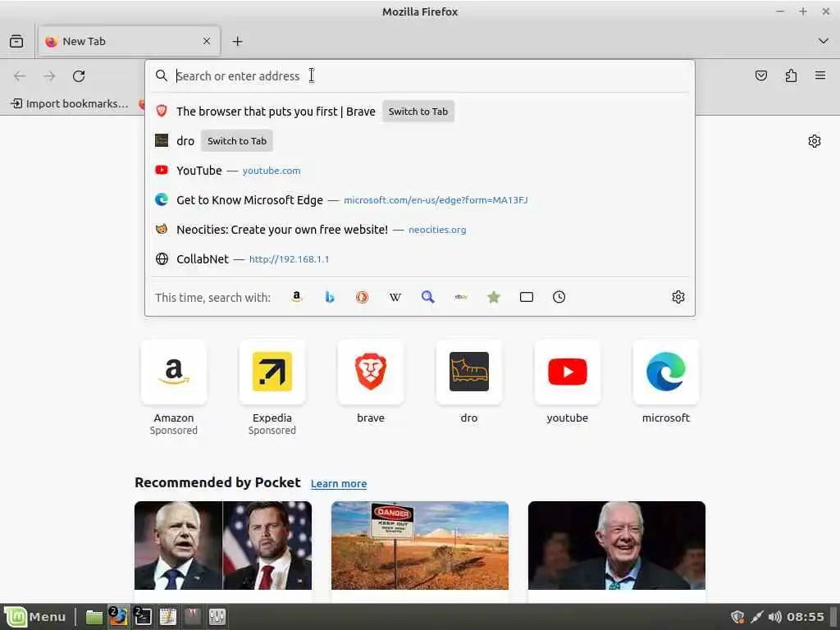Viewport: 840px width, 630px height.
Task: Open the Terminal taskbar icon
Action: [143, 617]
